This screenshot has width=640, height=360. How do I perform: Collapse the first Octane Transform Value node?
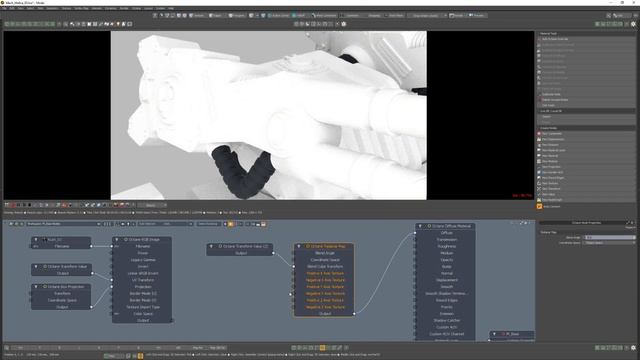pyautogui.click(x=36, y=267)
